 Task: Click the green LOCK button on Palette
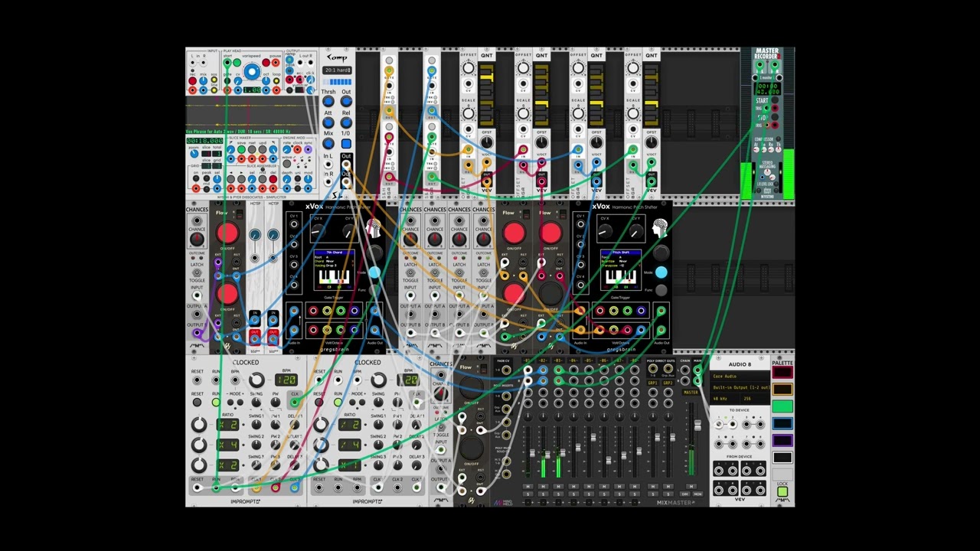782,491
